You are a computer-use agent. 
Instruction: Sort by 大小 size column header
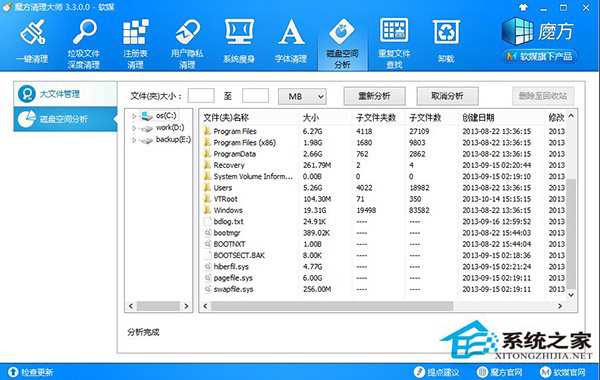tap(311, 117)
